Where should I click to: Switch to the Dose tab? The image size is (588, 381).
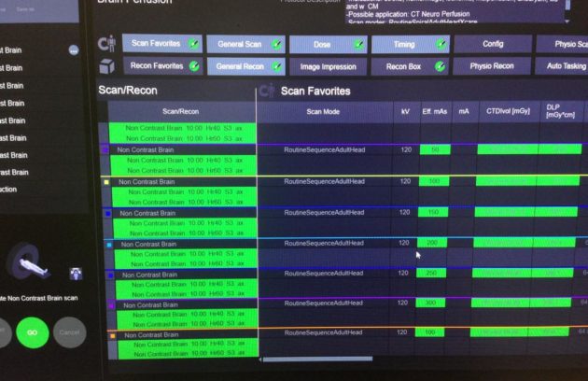pos(322,44)
